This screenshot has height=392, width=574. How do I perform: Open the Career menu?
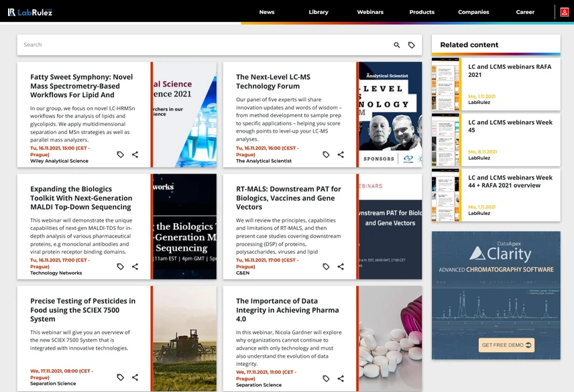point(525,12)
